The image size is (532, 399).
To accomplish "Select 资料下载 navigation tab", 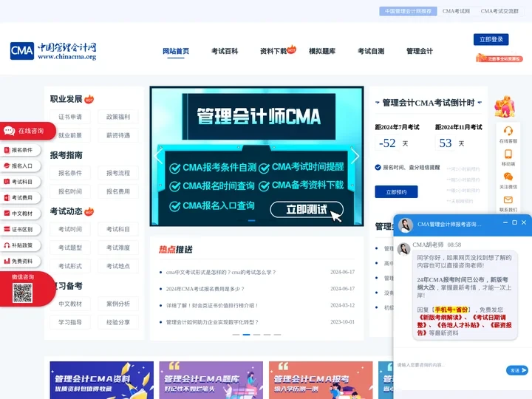I will click(x=273, y=51).
